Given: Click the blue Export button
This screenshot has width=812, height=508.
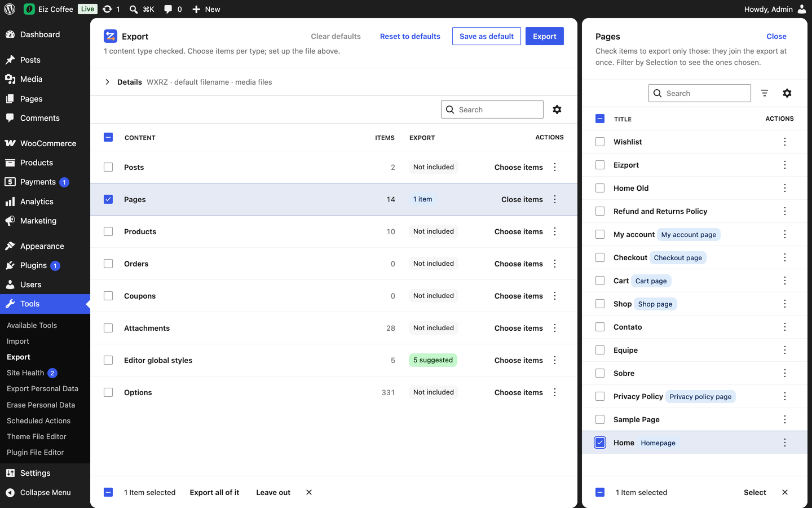Looking at the screenshot, I should [545, 36].
